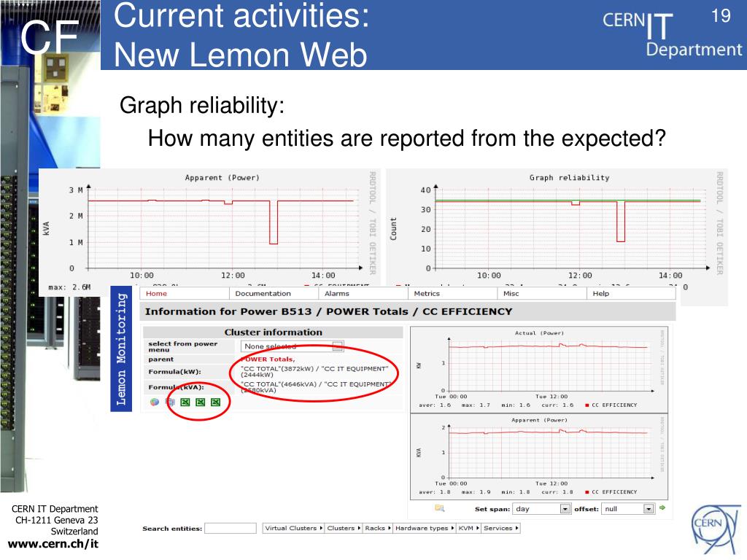Click the stacked windows icon beside pie chart
747x560 pixels.
170,402
